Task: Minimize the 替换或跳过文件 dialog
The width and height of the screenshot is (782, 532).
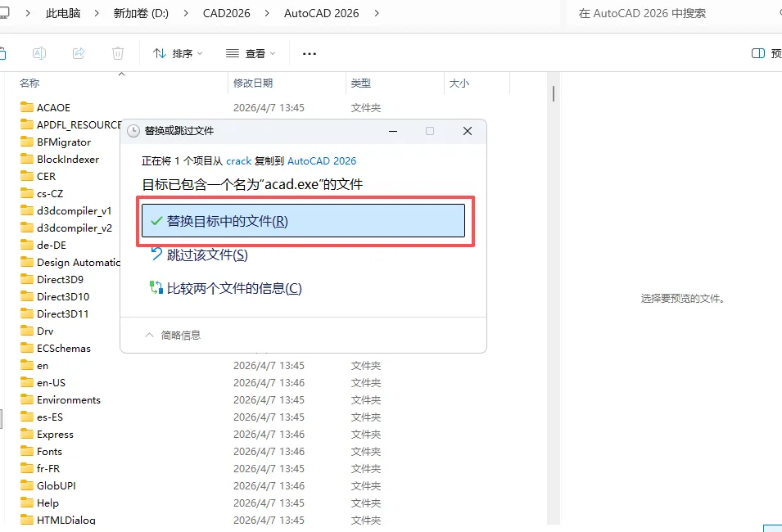Action: (x=393, y=131)
